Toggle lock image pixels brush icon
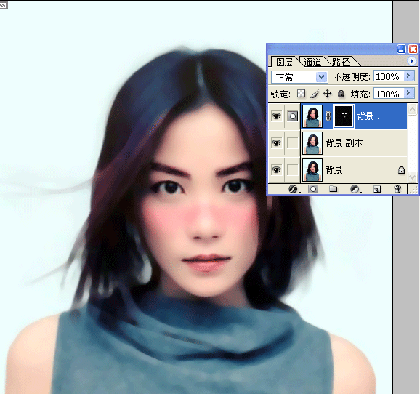 [315, 94]
